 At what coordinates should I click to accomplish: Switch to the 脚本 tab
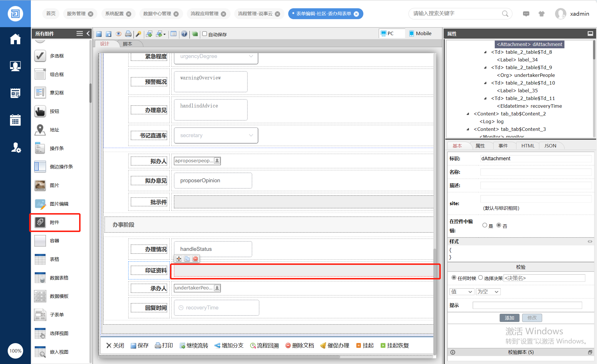[x=127, y=44]
